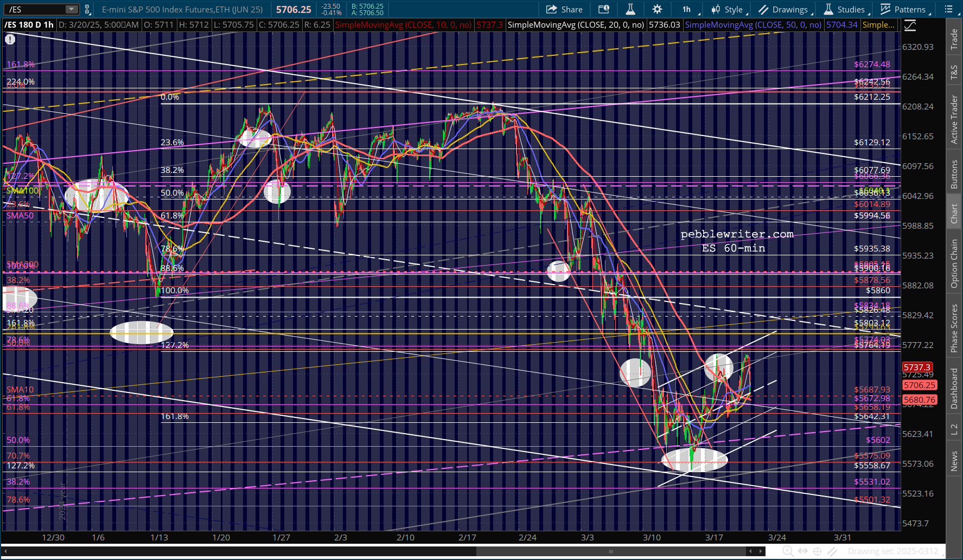The height and width of the screenshot is (560, 963).
Task: Zoom in using the magnifier plus icon
Action: tap(788, 551)
